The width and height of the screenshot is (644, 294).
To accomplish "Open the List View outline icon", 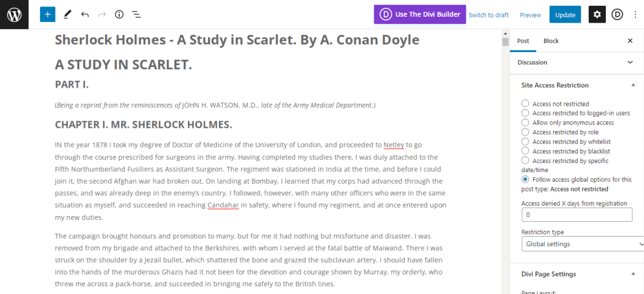I will [137, 14].
